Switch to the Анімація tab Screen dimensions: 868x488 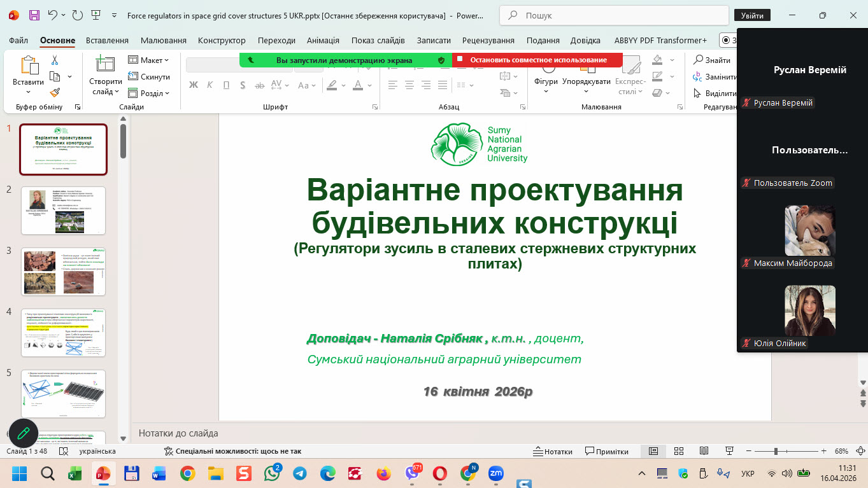[323, 40]
